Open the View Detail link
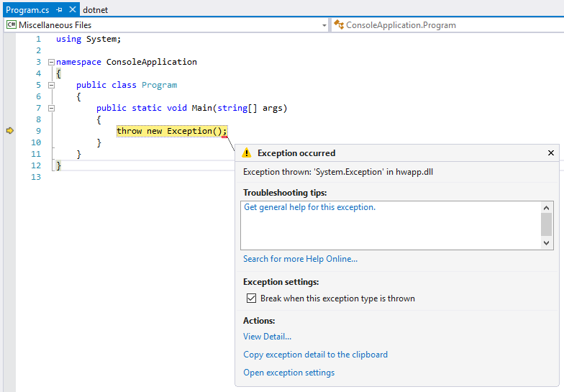Screen dimensions: 564x392 tap(268, 337)
